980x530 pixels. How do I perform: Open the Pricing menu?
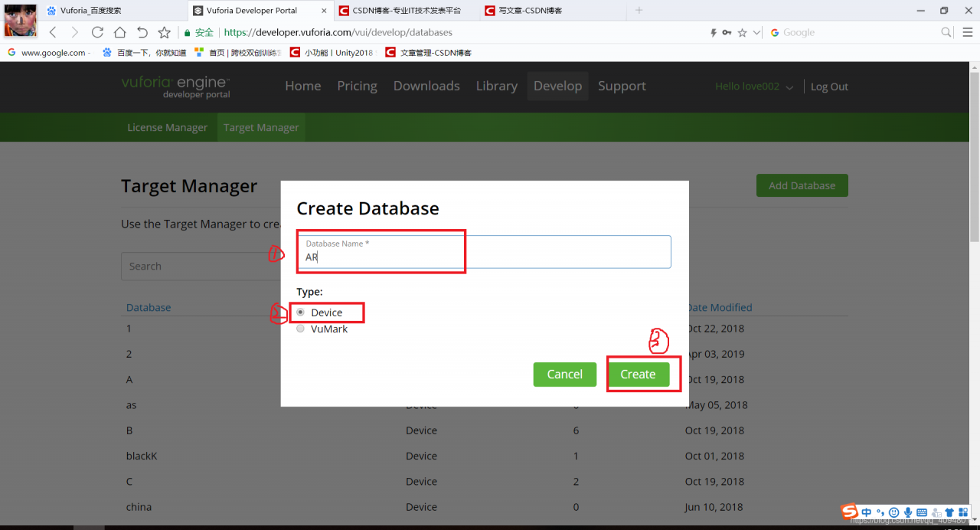[358, 86]
